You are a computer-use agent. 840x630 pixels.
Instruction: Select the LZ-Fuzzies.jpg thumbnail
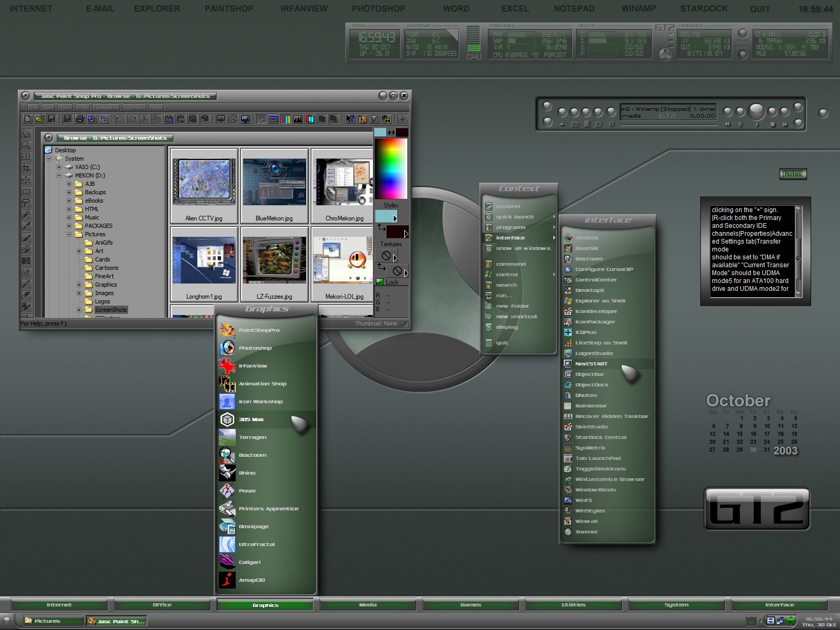click(274, 264)
